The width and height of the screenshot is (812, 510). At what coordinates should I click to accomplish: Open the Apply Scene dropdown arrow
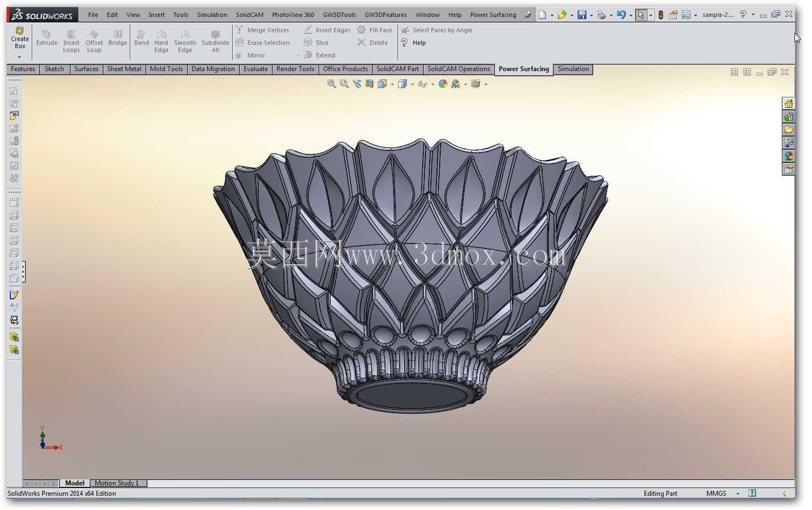click(x=465, y=84)
